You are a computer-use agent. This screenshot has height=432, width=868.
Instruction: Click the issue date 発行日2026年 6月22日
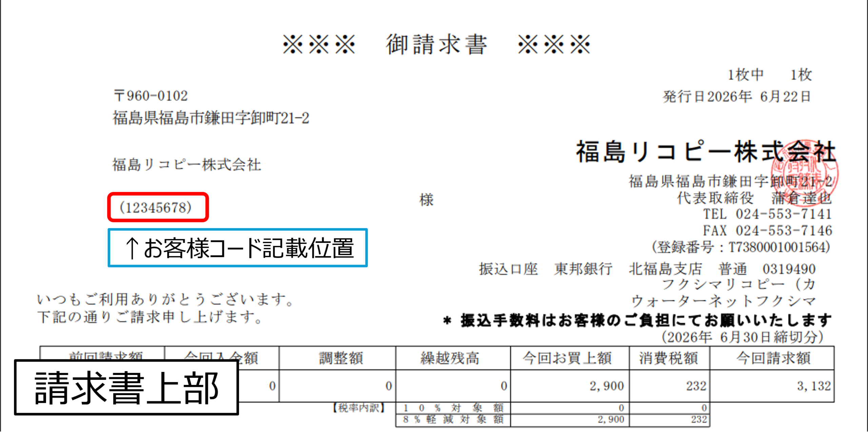[x=737, y=97]
